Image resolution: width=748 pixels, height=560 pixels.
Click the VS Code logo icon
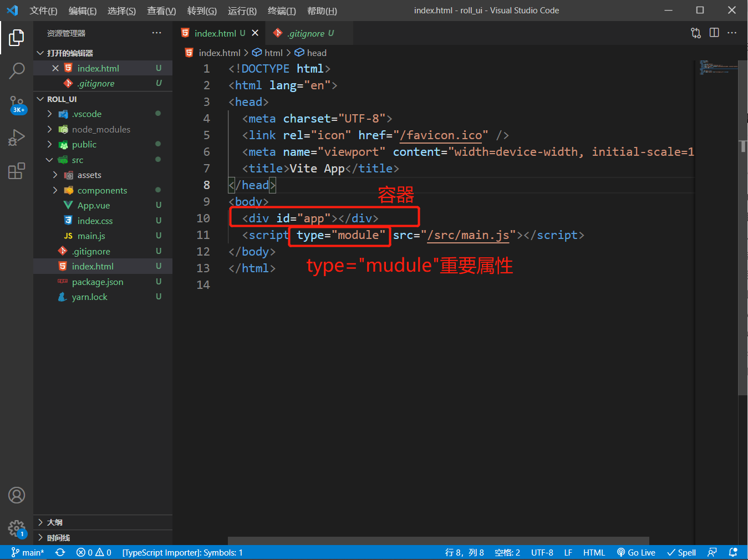coord(12,11)
